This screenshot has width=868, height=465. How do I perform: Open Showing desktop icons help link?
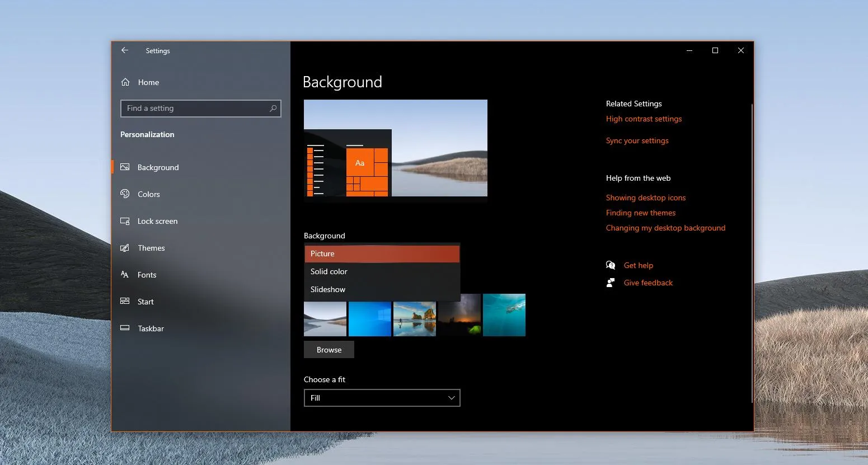(x=646, y=198)
